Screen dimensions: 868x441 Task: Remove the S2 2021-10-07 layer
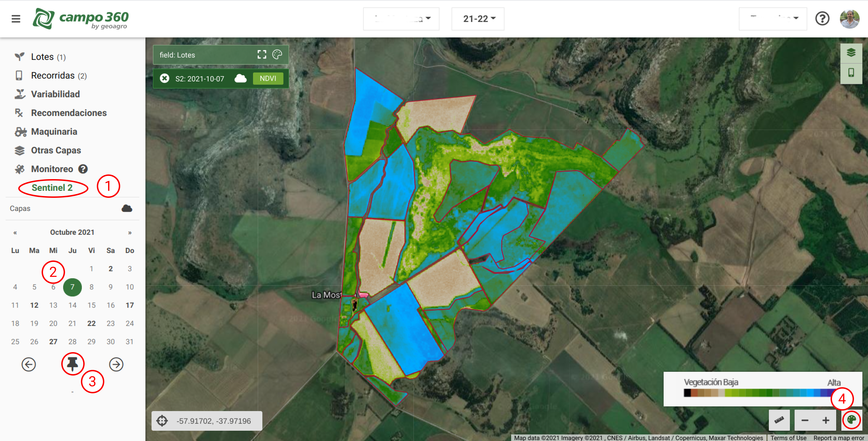pos(164,79)
